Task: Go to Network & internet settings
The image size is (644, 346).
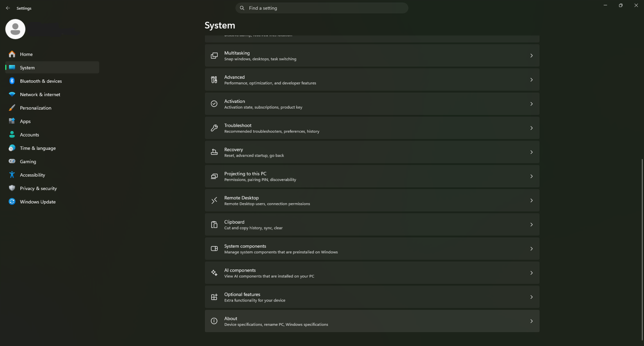Action: (52, 94)
